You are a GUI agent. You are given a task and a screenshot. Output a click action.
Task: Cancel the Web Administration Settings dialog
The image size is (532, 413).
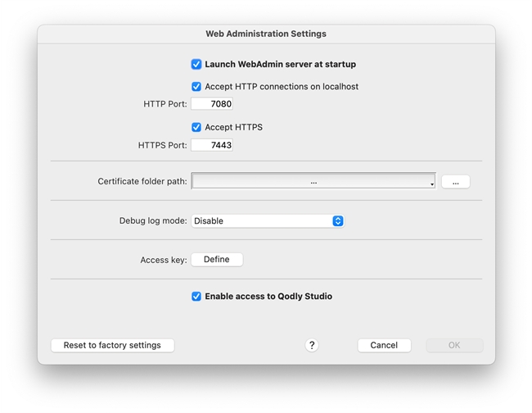(x=384, y=345)
